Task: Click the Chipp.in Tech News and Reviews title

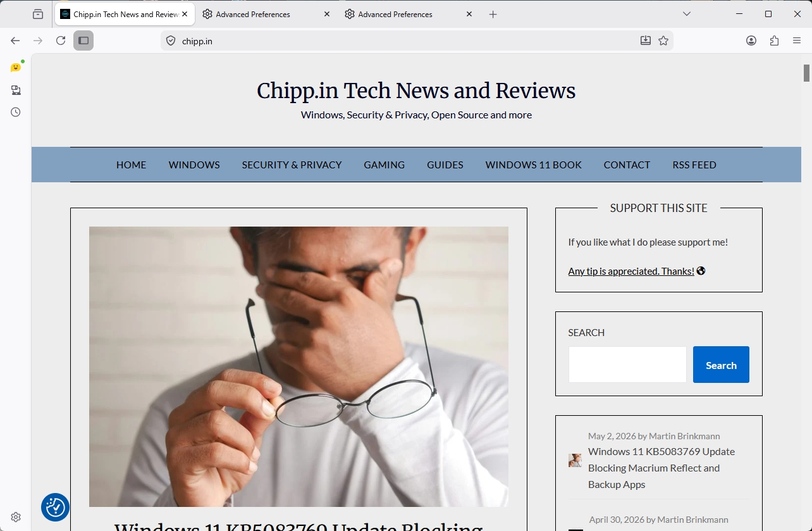Action: click(x=416, y=91)
